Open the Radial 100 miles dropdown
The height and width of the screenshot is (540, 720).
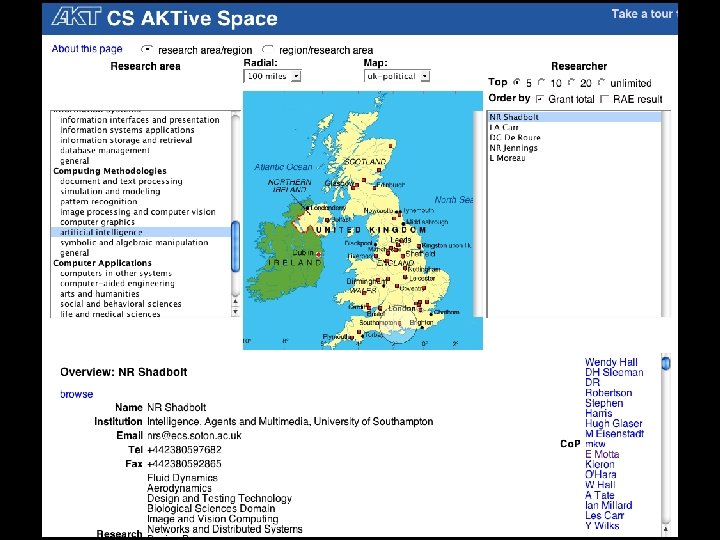(x=272, y=76)
